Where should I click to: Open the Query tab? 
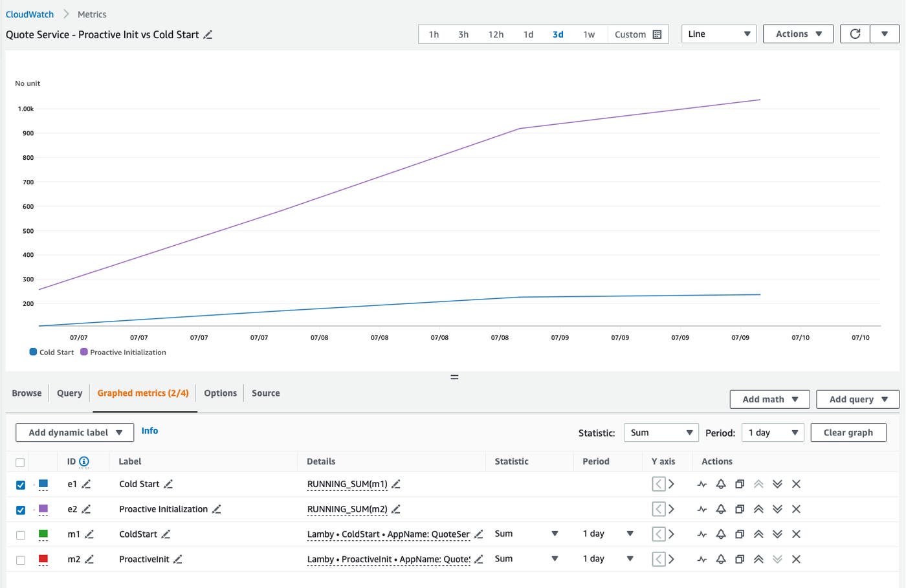(69, 393)
